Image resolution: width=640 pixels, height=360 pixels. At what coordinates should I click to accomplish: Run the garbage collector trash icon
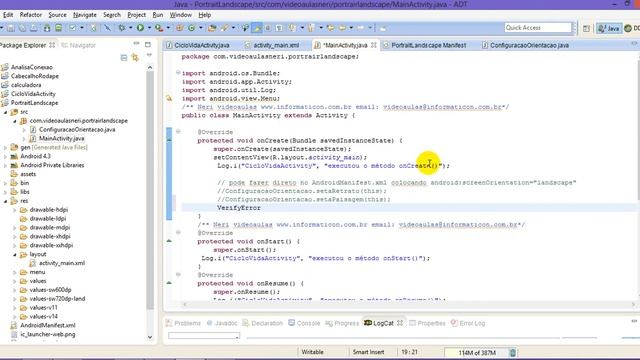[x=513, y=352]
